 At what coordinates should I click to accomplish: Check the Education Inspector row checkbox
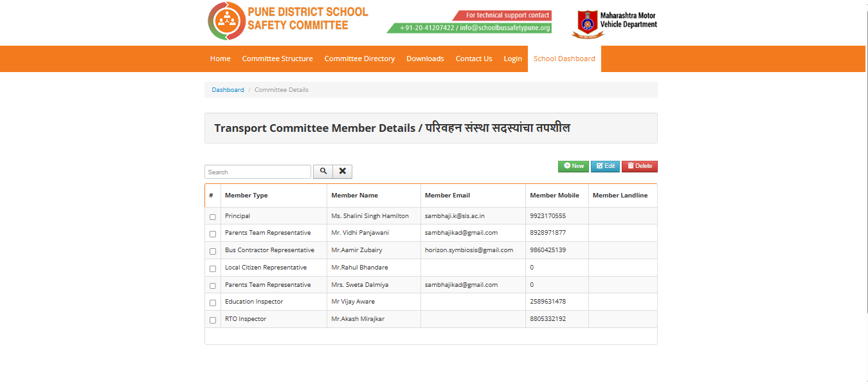coord(213,302)
